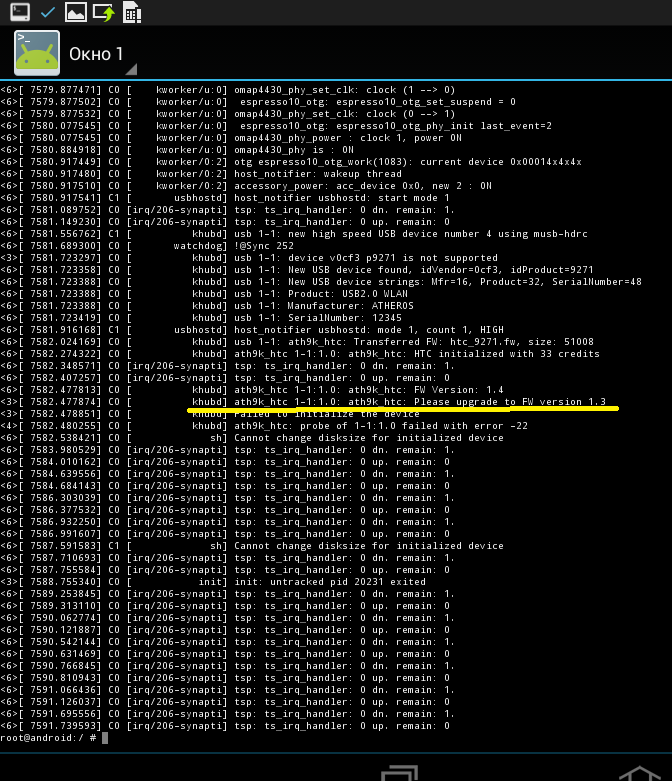Screen dimensions: 672x781
Task: Click ts_irq_handler line at timestamp 7587.710693
Action: pos(228,557)
